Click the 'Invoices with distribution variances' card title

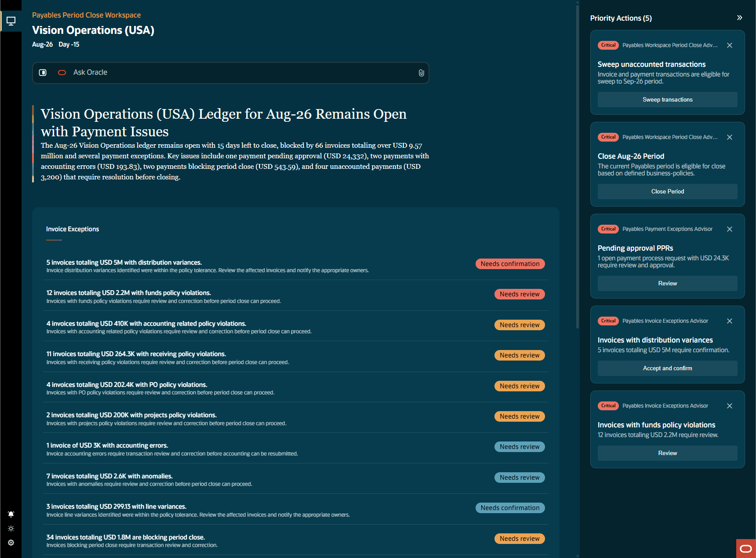[x=655, y=340]
